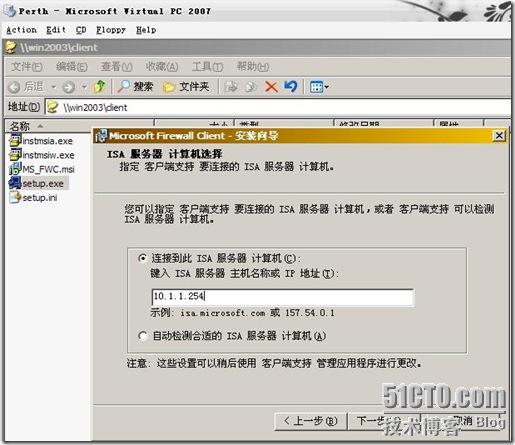This screenshot has height=445, width=515.
Task: Click the copy to folder icon
Action: pos(250,87)
